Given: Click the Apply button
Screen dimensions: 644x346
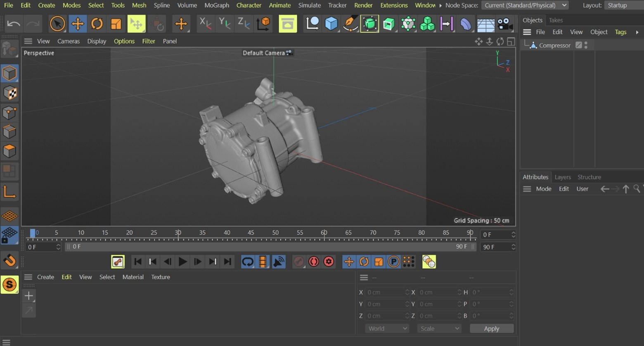Looking at the screenshot, I should 491,328.
